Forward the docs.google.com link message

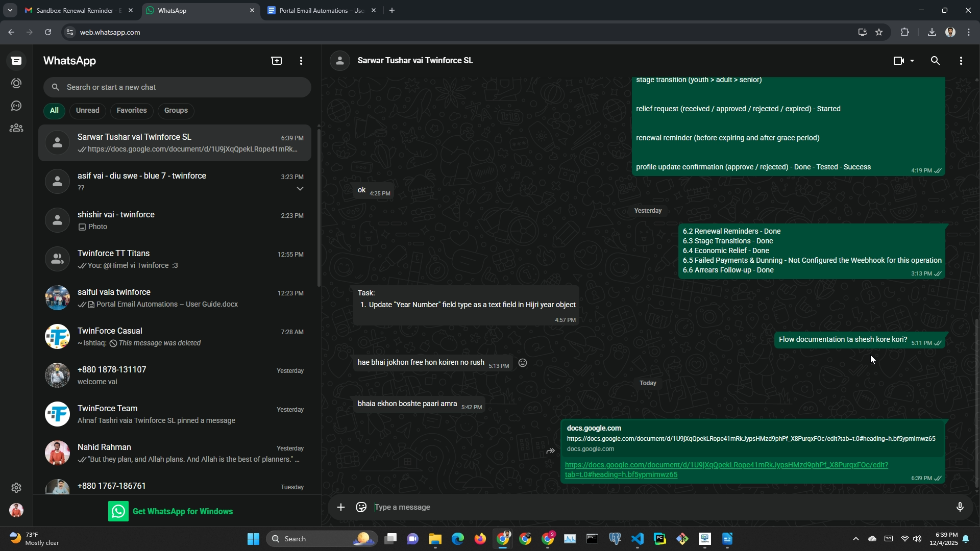[x=550, y=451]
